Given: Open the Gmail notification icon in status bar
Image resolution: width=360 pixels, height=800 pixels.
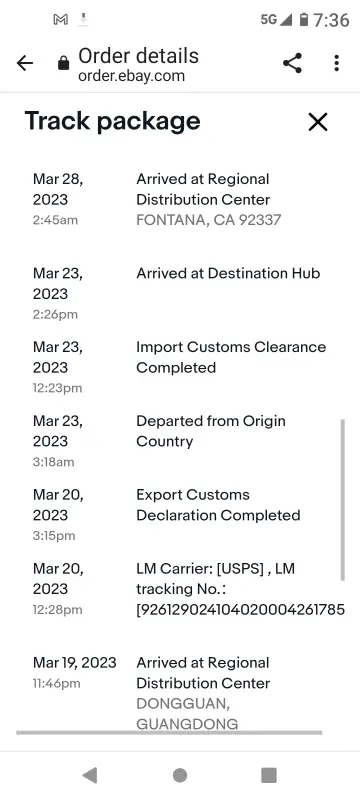Looking at the screenshot, I should pyautogui.click(x=61, y=20).
